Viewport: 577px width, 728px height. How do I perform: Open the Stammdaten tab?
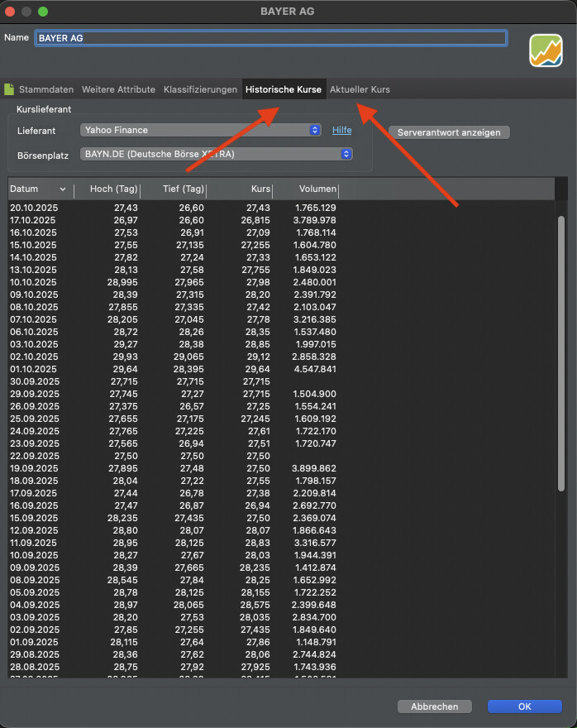coord(45,89)
